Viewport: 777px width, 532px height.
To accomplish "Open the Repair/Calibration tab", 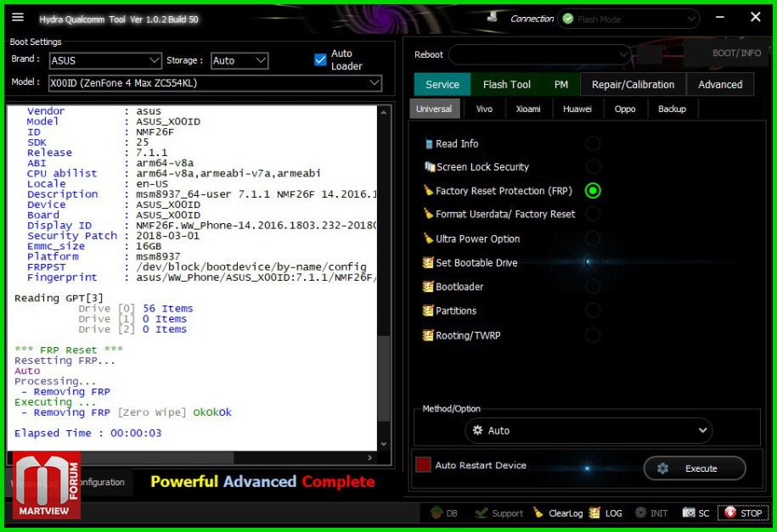I will (633, 84).
